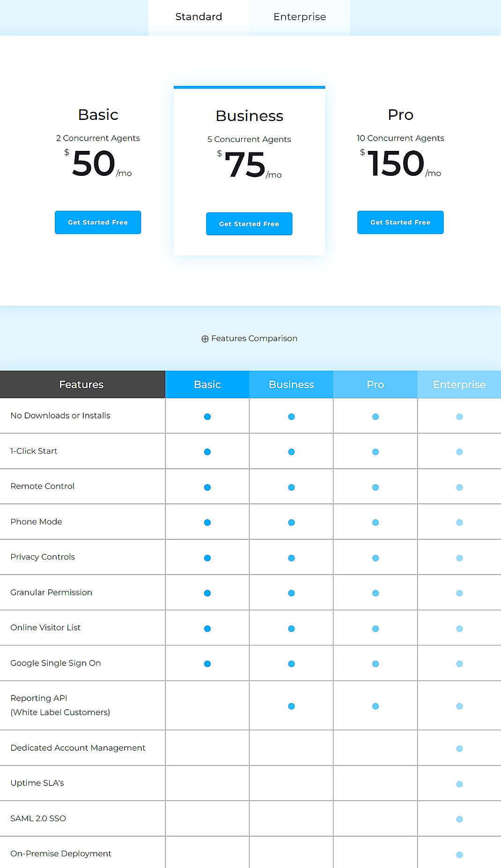Click Basic dot for No Downloads or Installs

207,417
